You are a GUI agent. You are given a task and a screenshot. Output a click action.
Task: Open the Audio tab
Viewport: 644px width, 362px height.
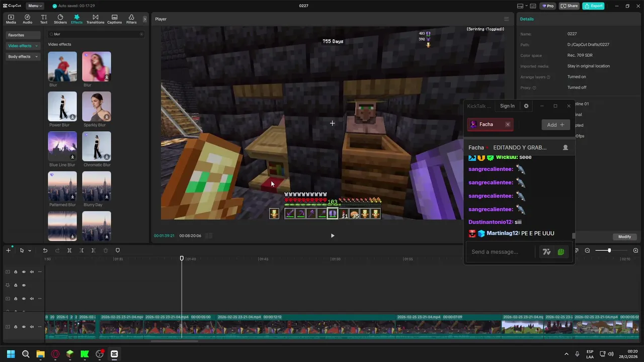[27, 19]
